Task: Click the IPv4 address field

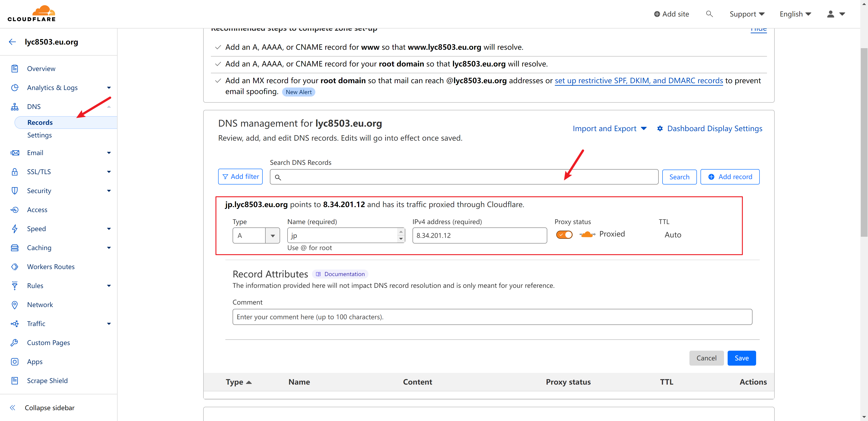Action: click(x=479, y=235)
